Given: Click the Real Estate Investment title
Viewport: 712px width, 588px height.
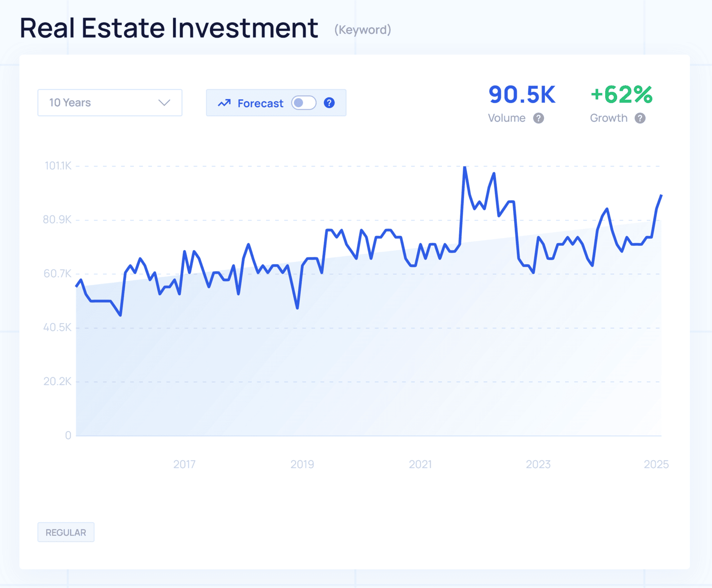Looking at the screenshot, I should pyautogui.click(x=169, y=28).
